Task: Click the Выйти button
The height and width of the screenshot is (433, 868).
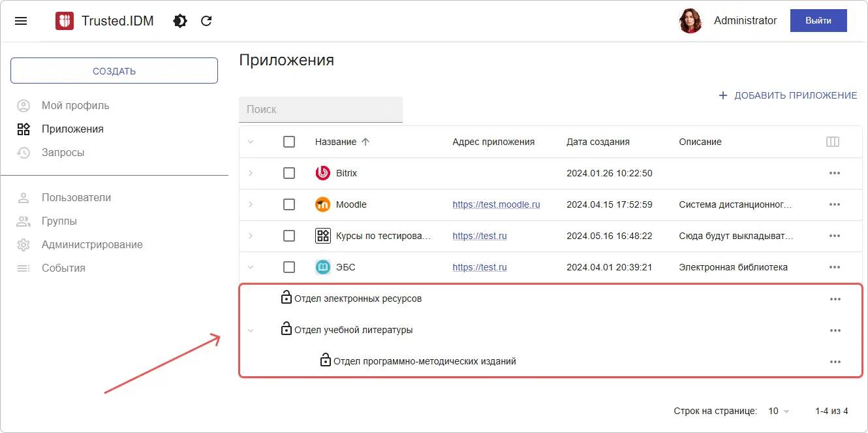Action: (x=818, y=20)
